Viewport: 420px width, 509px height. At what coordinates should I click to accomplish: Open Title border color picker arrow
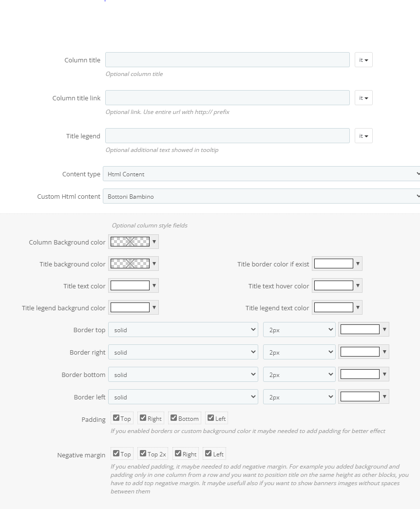click(358, 264)
